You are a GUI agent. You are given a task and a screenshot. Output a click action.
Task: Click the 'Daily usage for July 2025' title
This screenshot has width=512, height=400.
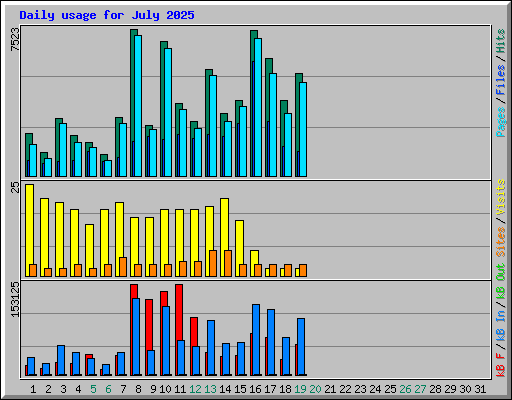(107, 15)
